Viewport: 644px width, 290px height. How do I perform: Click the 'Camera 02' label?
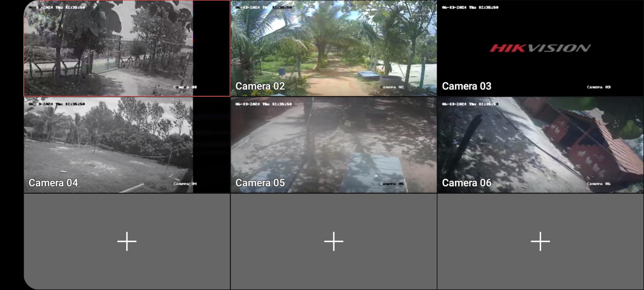tap(260, 86)
